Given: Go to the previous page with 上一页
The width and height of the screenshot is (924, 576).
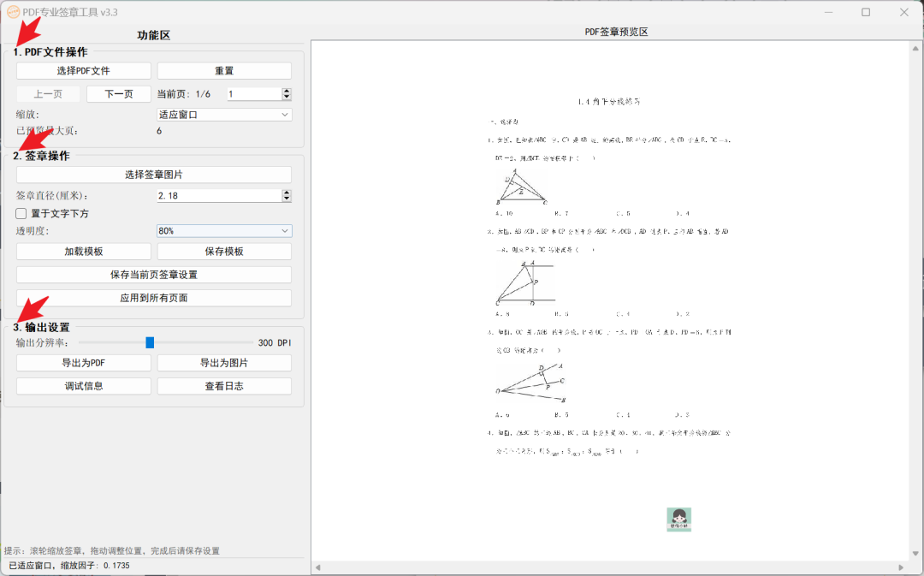Looking at the screenshot, I should point(47,93).
